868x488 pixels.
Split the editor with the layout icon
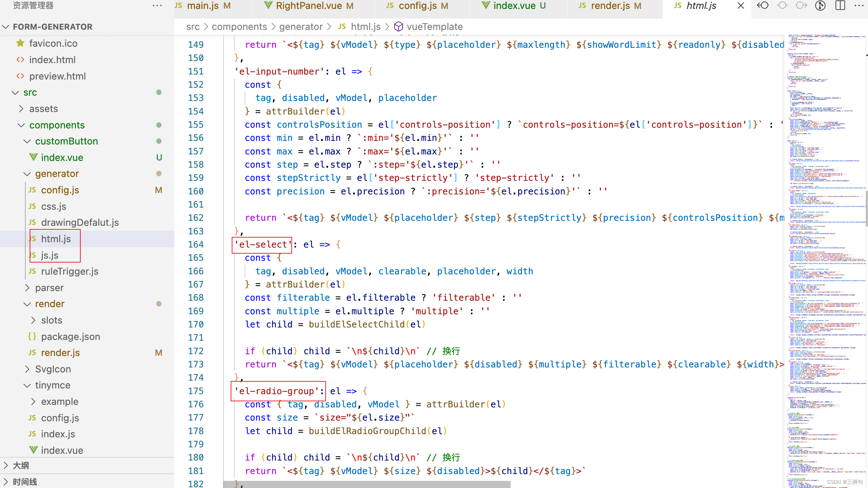840,6
